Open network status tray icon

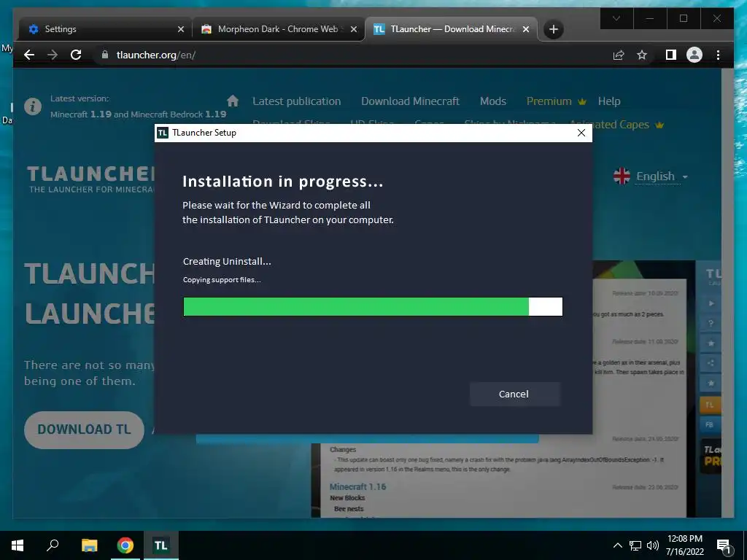tap(635, 545)
